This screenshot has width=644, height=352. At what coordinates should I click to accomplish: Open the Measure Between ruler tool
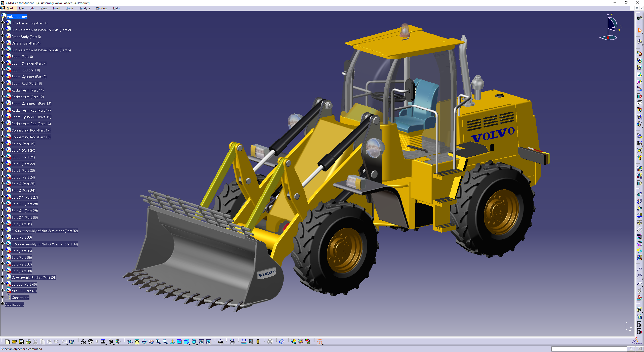(x=244, y=341)
